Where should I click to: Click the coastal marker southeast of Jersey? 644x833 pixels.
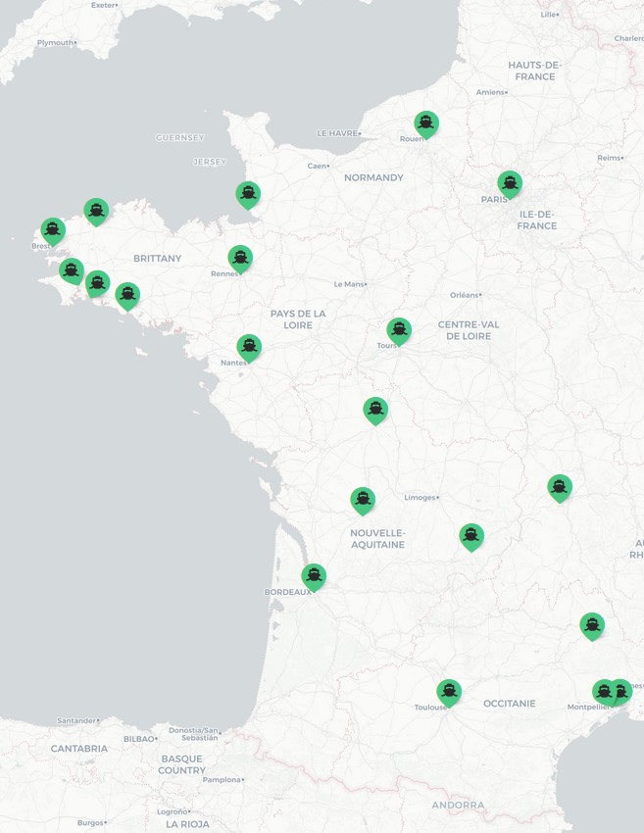pos(248,194)
